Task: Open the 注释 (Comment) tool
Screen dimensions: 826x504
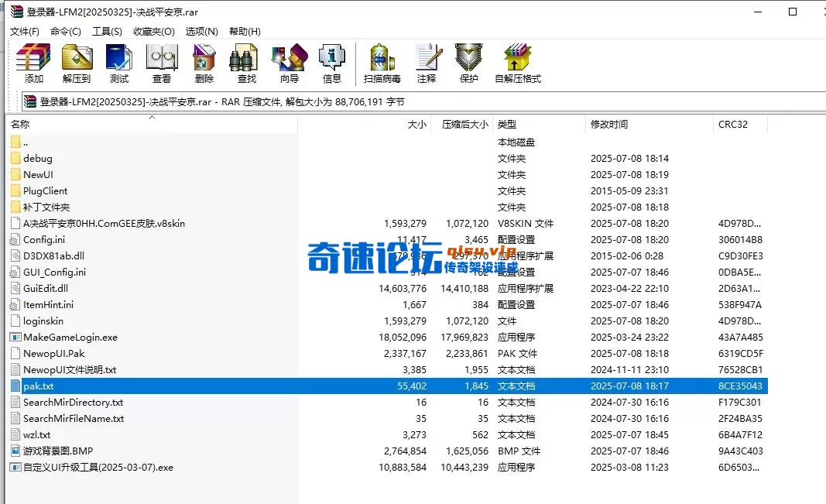Action: pos(427,62)
